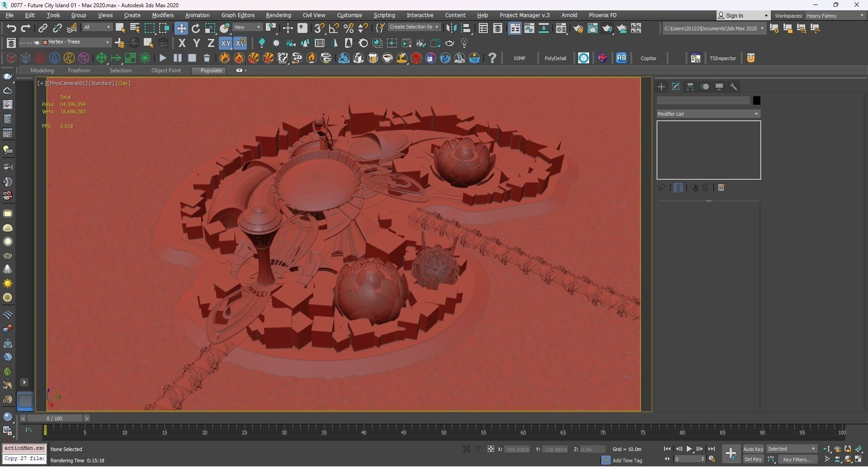Expand the Modifier List dropdown
The width and height of the screenshot is (868, 470).
coord(708,114)
